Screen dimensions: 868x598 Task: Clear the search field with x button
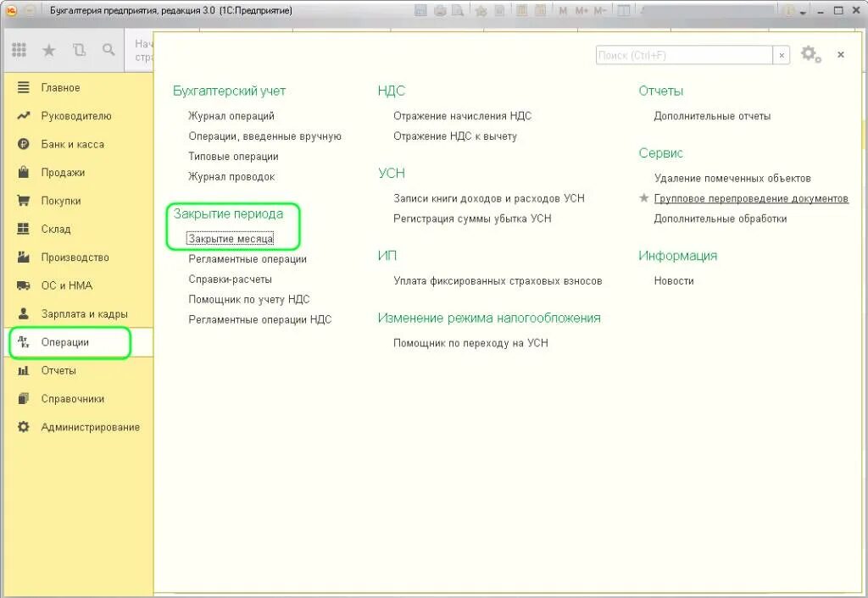(782, 55)
